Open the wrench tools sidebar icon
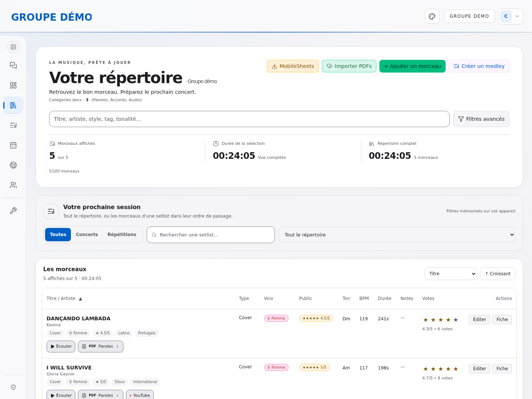Screen dimensions: 532x399 13,211
